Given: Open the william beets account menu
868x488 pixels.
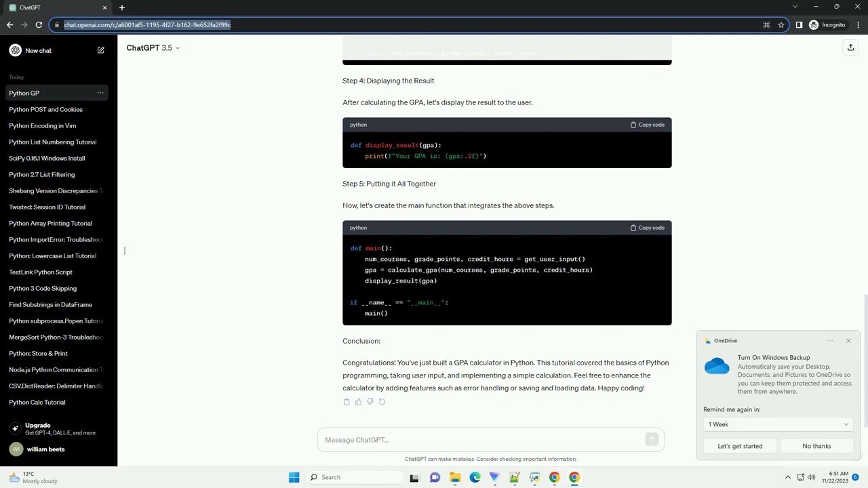Looking at the screenshot, I should click(58, 449).
